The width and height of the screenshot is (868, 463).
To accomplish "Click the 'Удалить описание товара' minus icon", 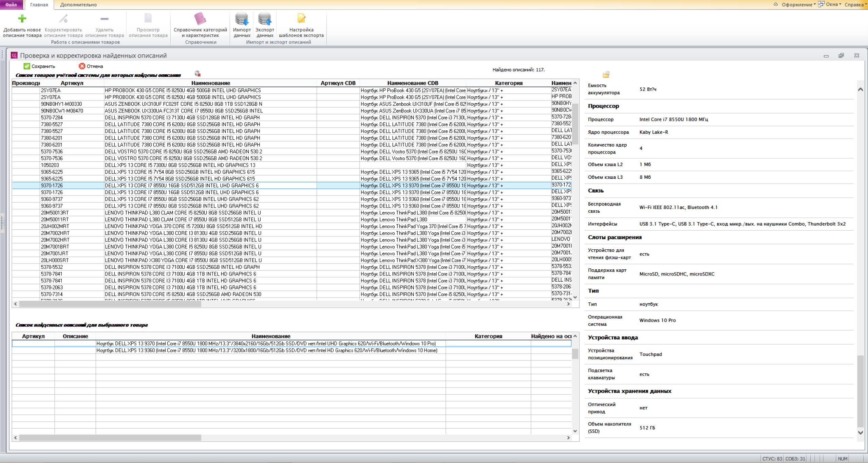I will 105,18.
